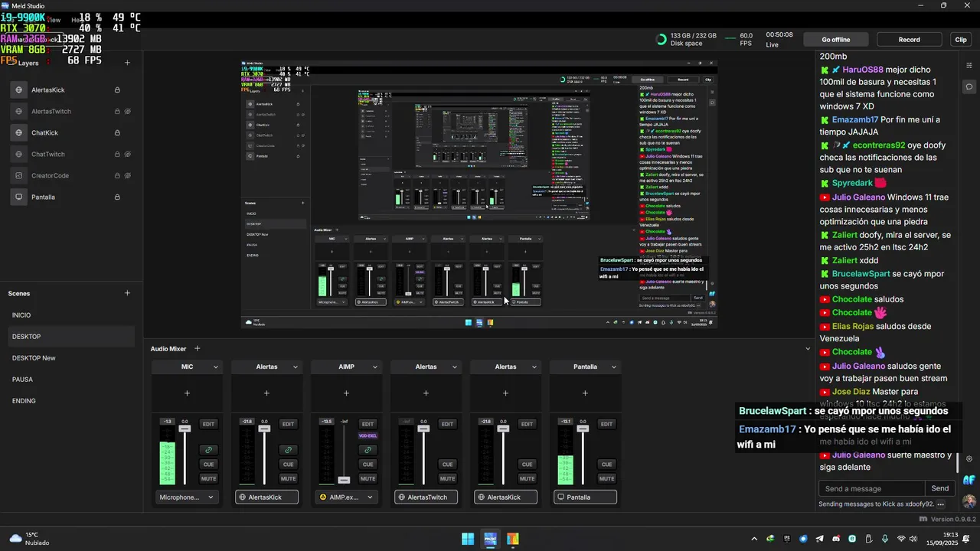The width and height of the screenshot is (980, 551).
Task: Open the Microphone source dropdown
Action: click(187, 497)
